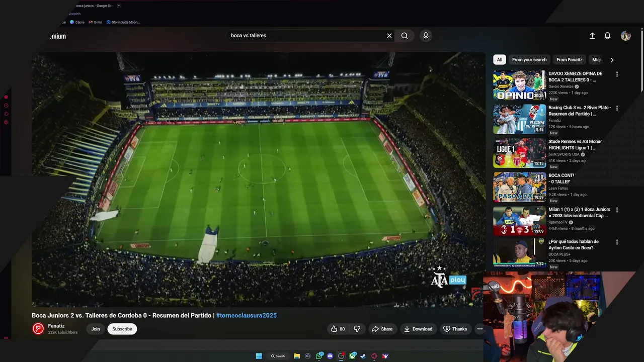This screenshot has height=362, width=644.
Task: Open a new browser tab with plus
Action: (x=119, y=6)
